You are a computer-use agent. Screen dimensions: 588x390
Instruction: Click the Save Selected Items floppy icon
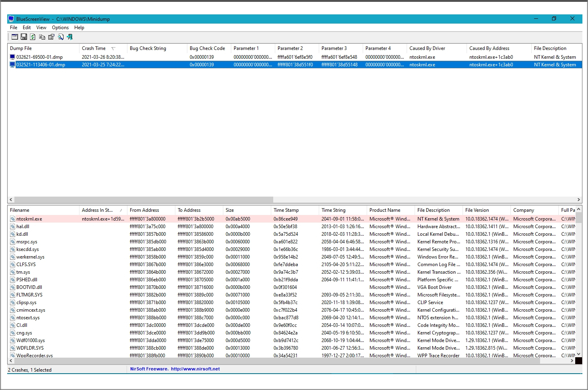24,37
